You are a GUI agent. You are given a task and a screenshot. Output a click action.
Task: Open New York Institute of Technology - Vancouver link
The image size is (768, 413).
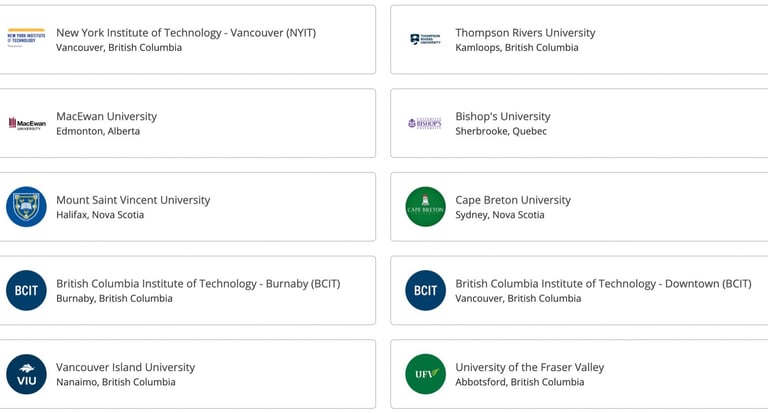pyautogui.click(x=186, y=33)
